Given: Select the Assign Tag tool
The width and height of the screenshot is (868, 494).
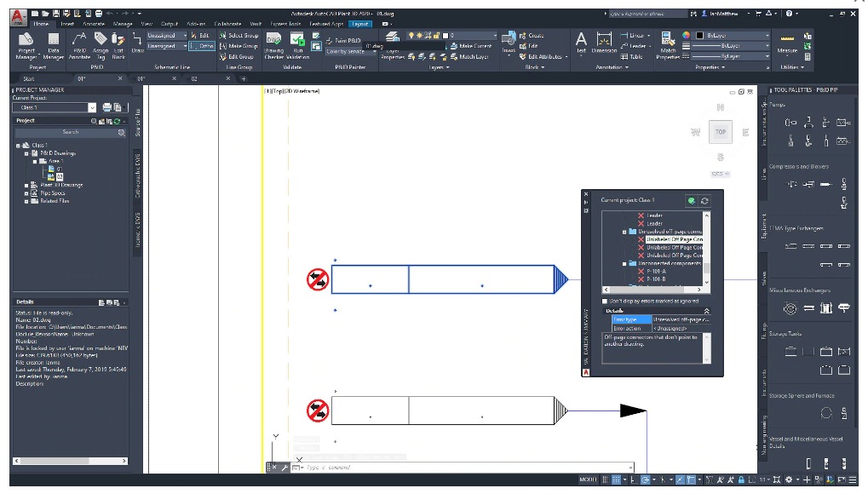Looking at the screenshot, I should 101,45.
